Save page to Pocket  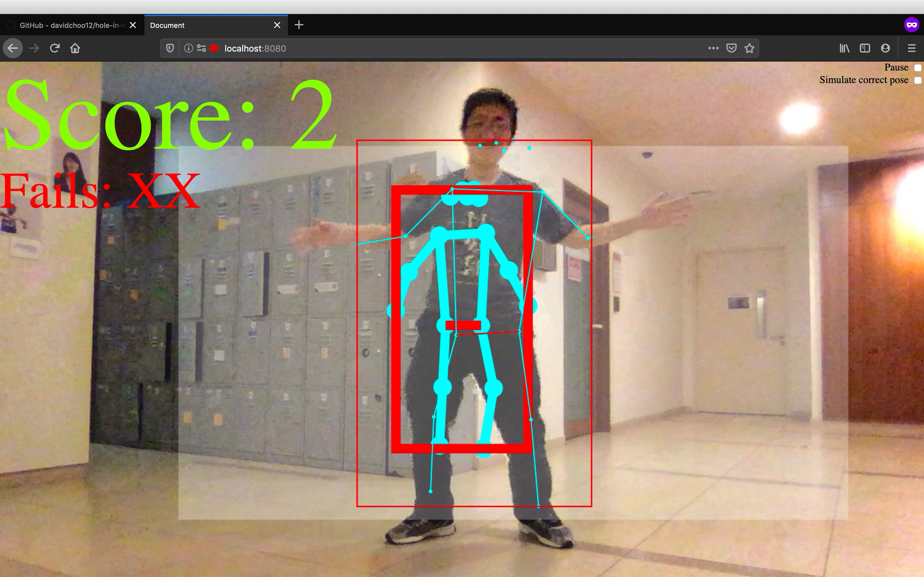(x=731, y=48)
